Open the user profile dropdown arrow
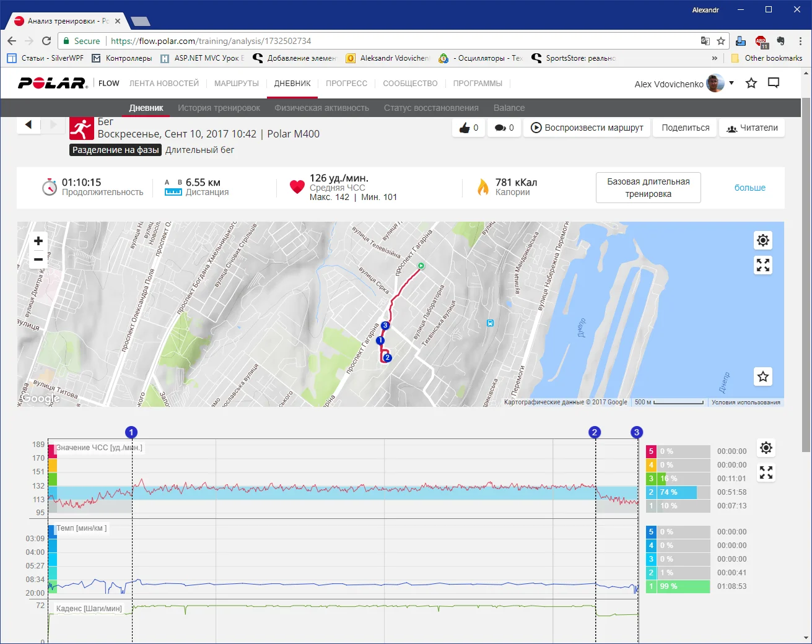Image resolution: width=812 pixels, height=644 pixels. [731, 83]
